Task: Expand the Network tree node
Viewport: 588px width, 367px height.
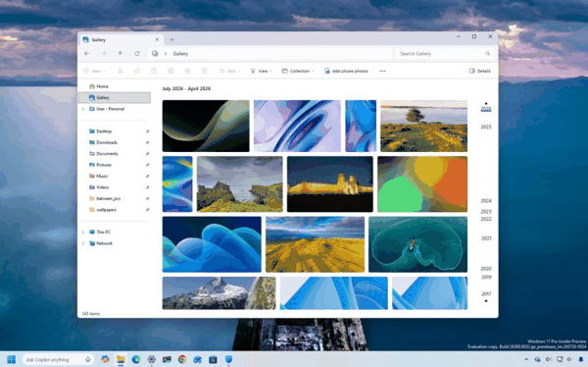Action: pyautogui.click(x=83, y=243)
